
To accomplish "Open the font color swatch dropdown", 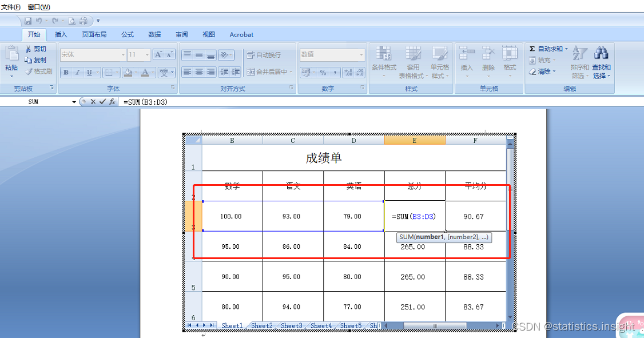I will click(x=152, y=72).
